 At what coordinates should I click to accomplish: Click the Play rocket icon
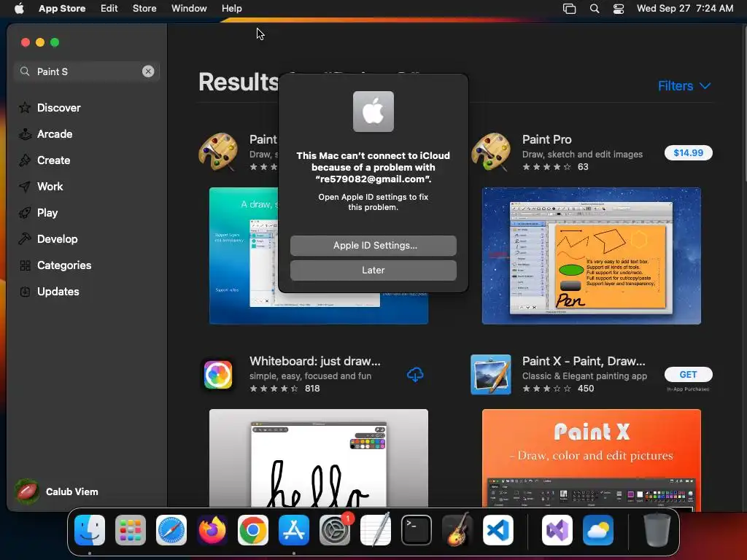(x=25, y=213)
